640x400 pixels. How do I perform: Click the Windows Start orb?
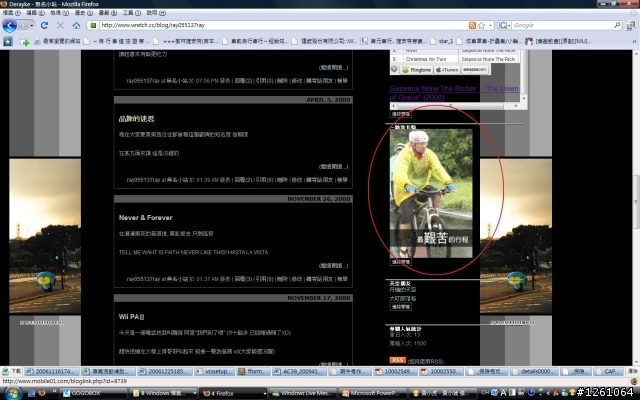point(12,393)
